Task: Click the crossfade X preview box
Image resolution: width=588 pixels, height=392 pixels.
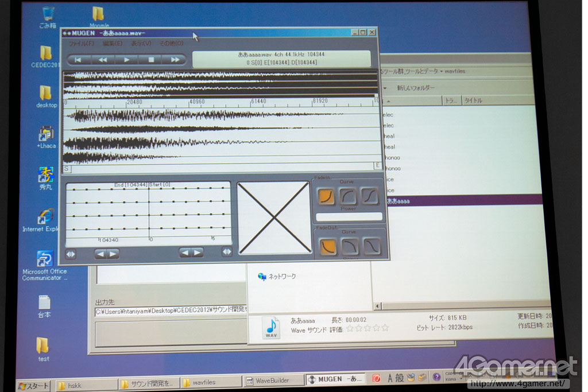Action: 274,218
